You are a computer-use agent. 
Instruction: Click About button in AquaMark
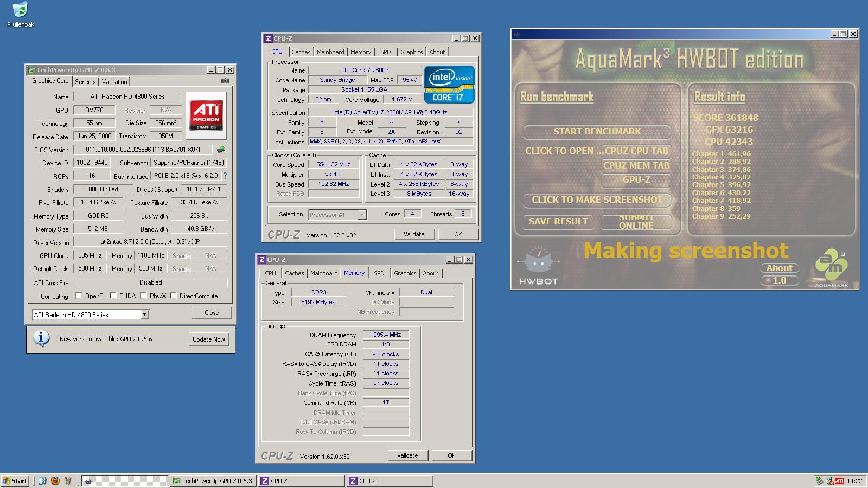[x=779, y=268]
